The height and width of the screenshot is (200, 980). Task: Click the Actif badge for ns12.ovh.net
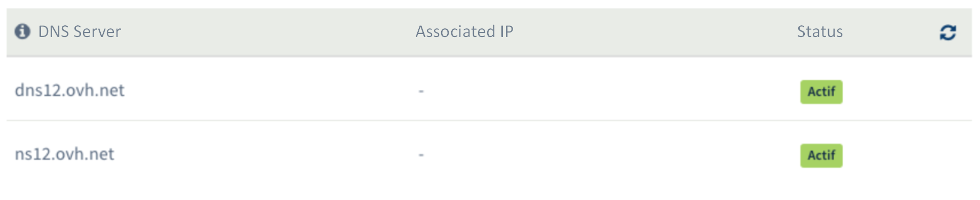tap(821, 155)
